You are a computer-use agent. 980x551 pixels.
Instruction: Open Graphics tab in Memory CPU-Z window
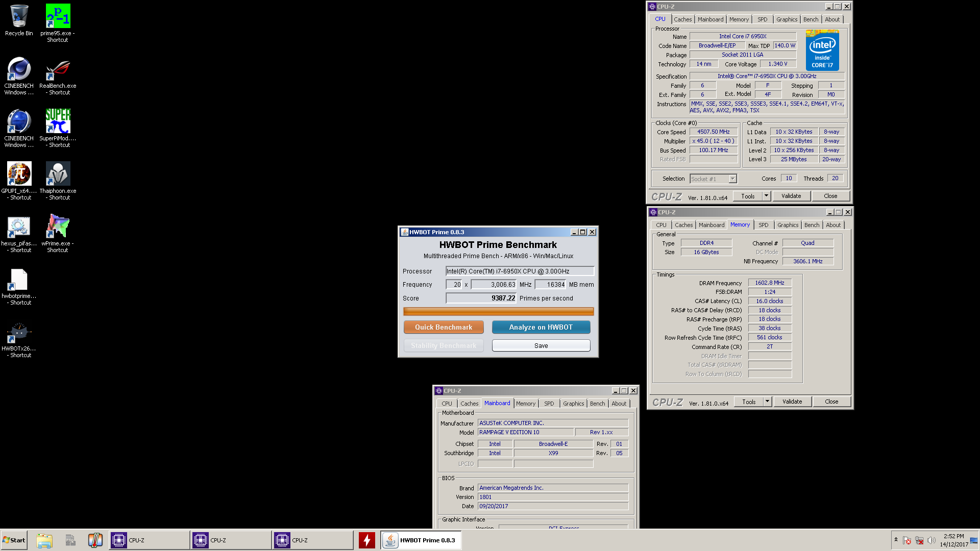click(x=788, y=225)
